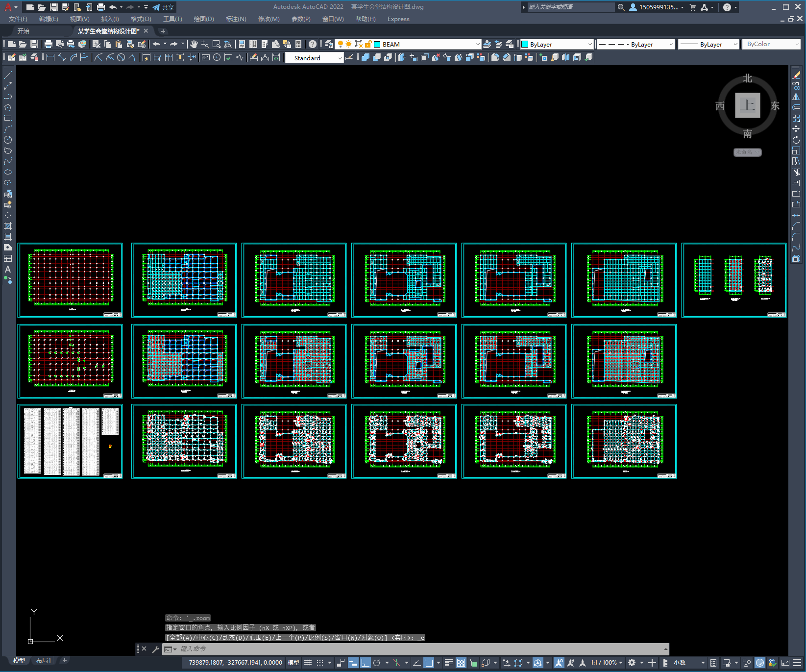
Task: Toggle lineweight display in the status bar
Action: tap(449, 663)
